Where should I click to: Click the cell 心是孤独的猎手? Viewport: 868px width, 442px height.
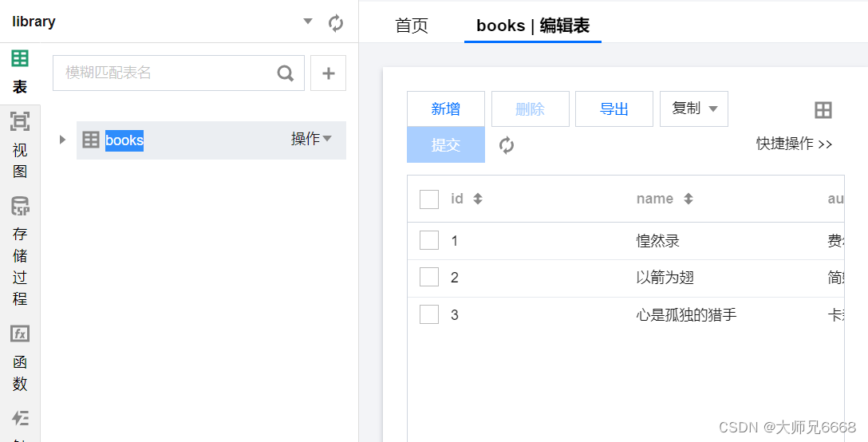686,315
